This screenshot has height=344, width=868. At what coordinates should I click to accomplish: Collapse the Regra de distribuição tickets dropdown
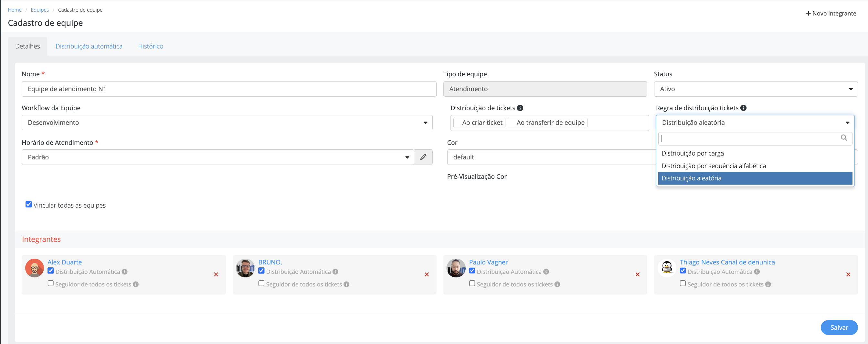click(x=755, y=123)
